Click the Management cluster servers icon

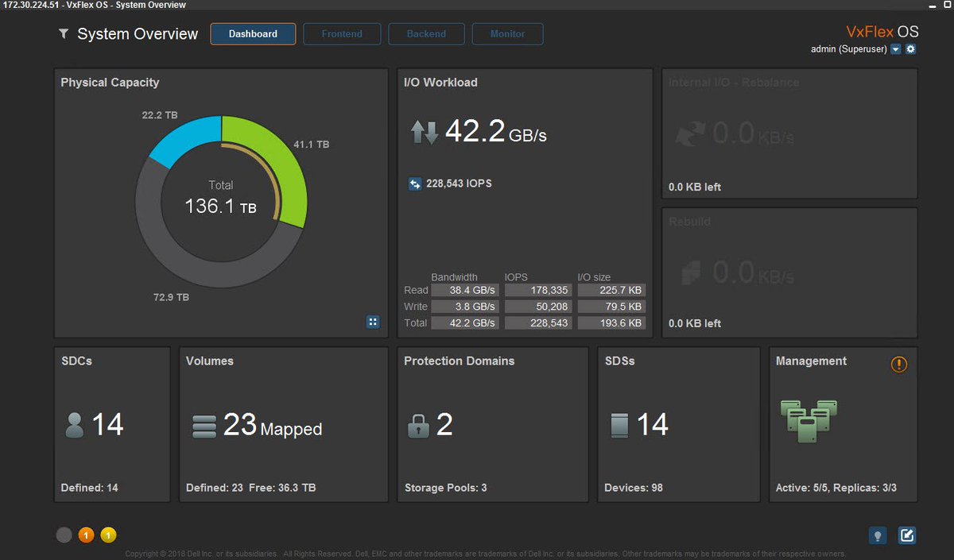809,421
